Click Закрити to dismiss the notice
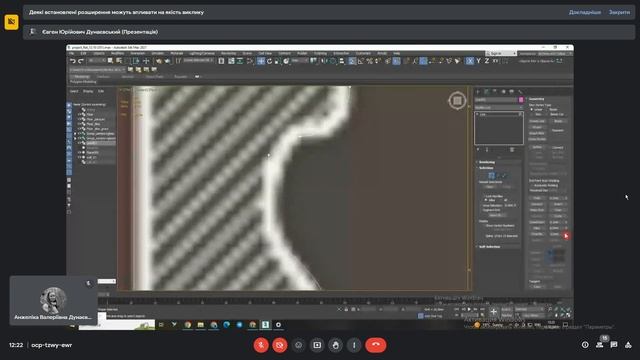This screenshot has height=360, width=640. 619,12
